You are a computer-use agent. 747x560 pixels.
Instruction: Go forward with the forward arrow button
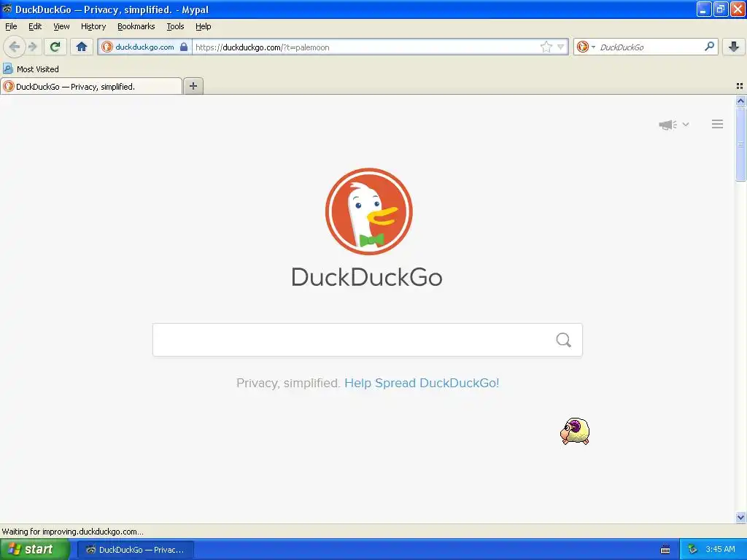(x=32, y=47)
